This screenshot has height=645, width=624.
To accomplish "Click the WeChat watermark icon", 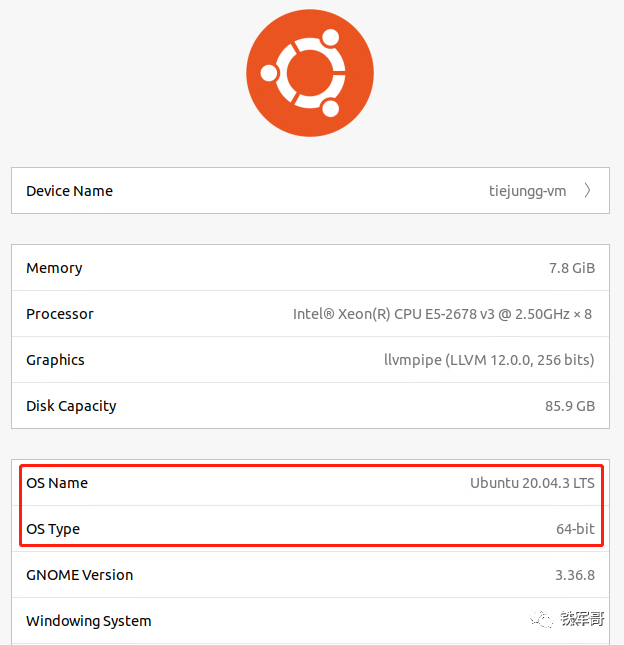I will point(541,619).
